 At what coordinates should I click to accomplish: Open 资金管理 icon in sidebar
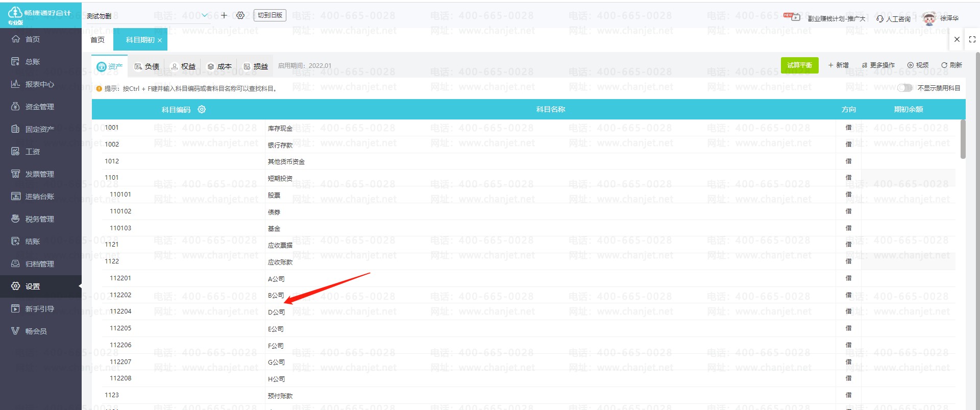tap(16, 107)
